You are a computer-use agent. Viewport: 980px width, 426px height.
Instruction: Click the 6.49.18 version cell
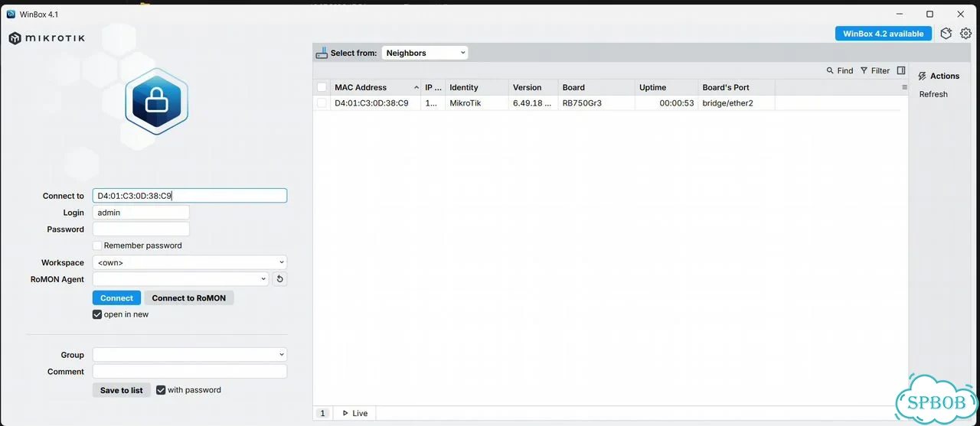click(x=531, y=102)
